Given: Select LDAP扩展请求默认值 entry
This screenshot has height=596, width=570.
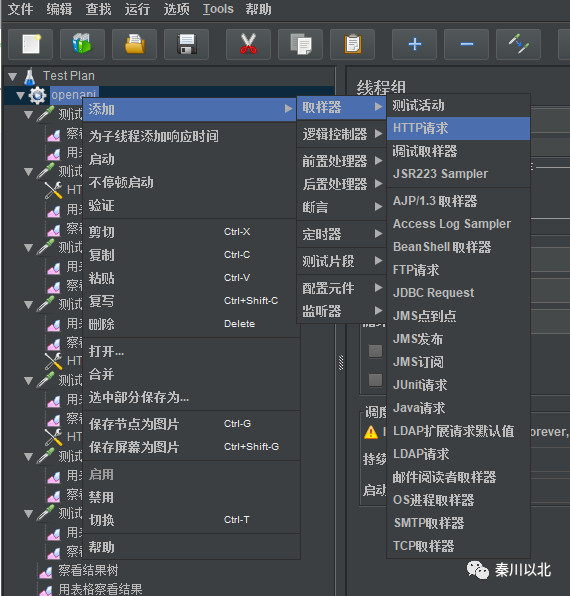Looking at the screenshot, I should [458, 431].
